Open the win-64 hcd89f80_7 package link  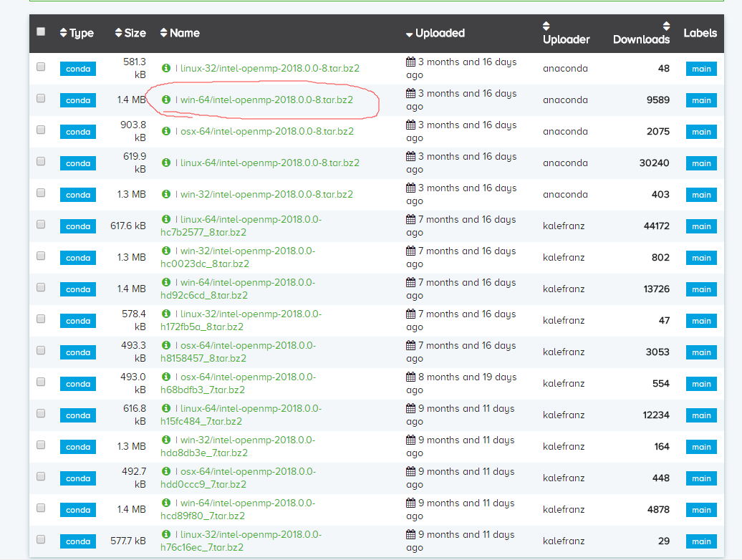click(x=238, y=509)
